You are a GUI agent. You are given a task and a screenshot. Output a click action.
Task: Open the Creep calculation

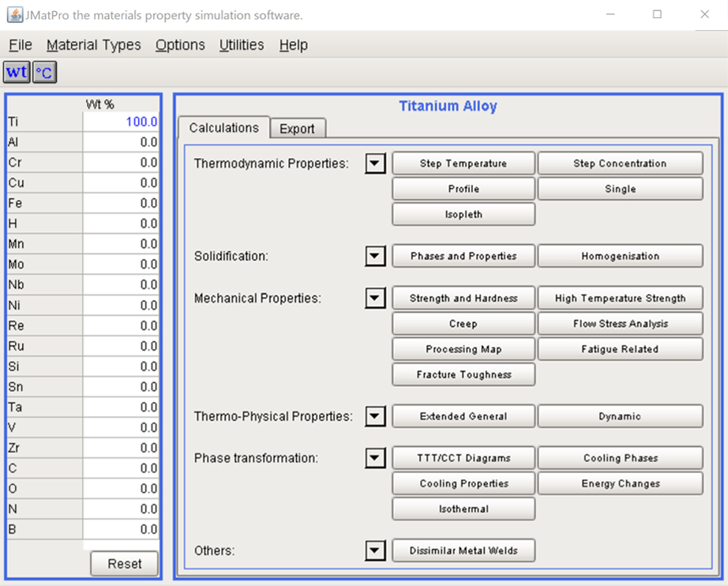pos(463,324)
